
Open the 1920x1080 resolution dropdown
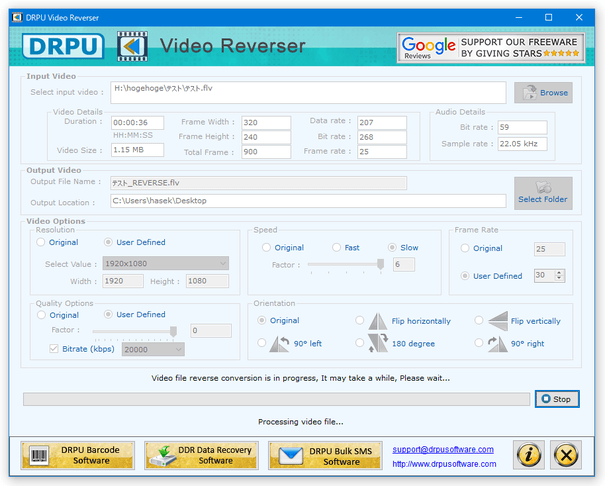166,263
